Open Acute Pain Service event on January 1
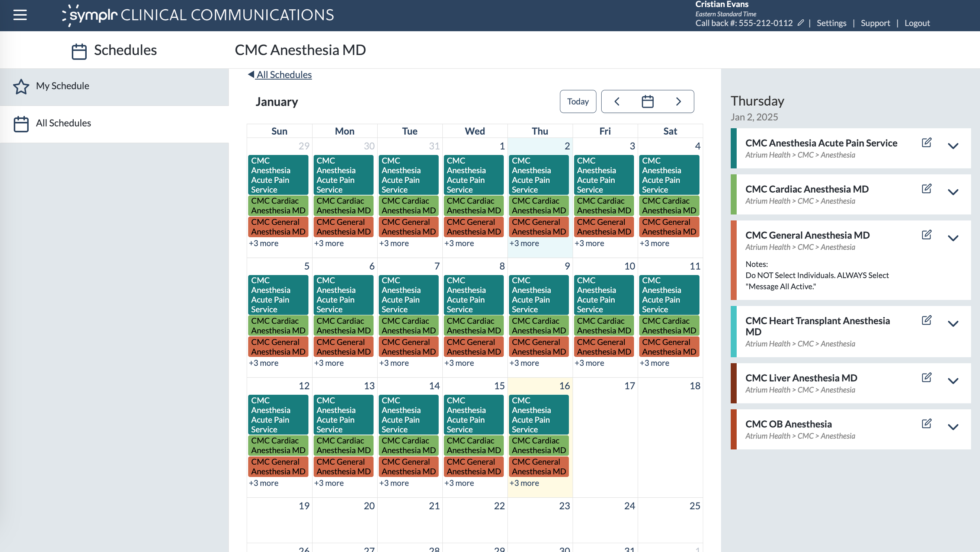The width and height of the screenshot is (980, 552). click(x=474, y=175)
